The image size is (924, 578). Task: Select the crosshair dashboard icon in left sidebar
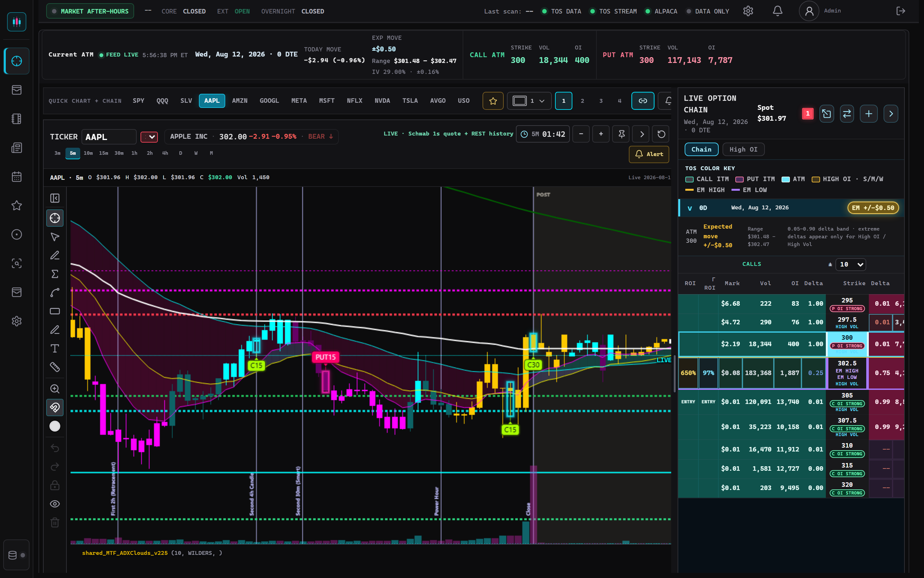click(x=16, y=61)
